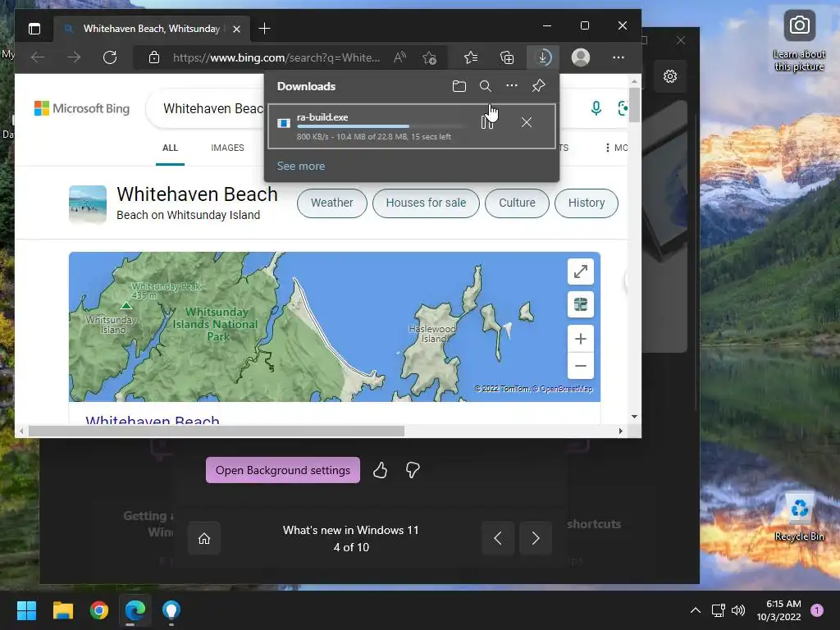Give thumbs up in Tips window
The width and height of the screenshot is (840, 630).
pos(380,470)
